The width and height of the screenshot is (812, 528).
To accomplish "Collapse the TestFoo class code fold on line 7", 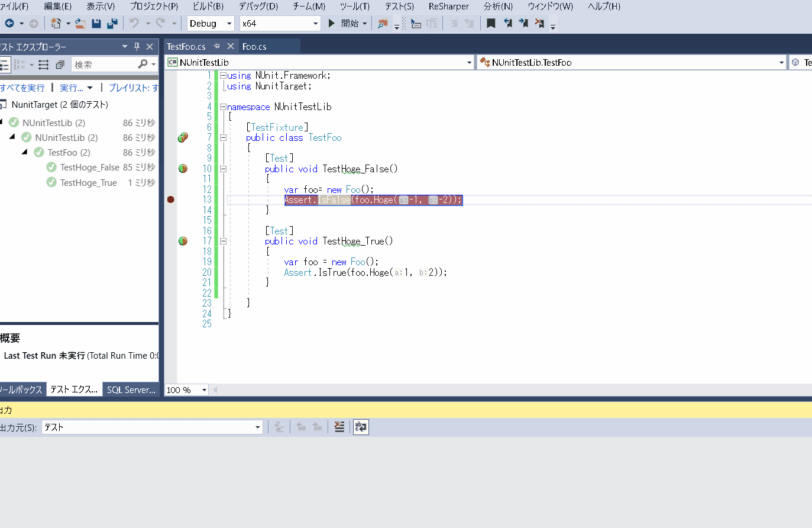I will (224, 137).
